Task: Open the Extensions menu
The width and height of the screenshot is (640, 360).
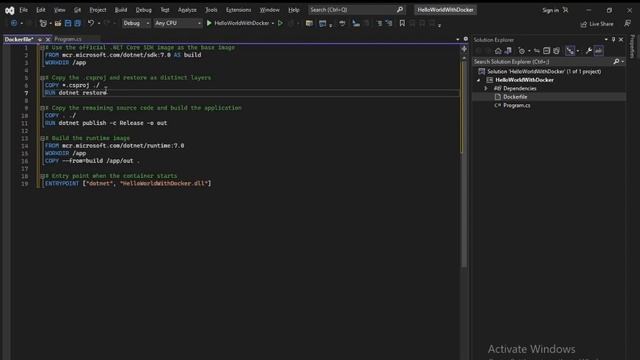Action: 238,10
